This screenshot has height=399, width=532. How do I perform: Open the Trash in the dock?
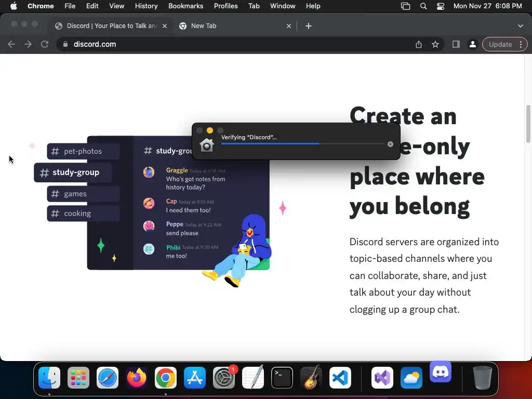coord(483,378)
